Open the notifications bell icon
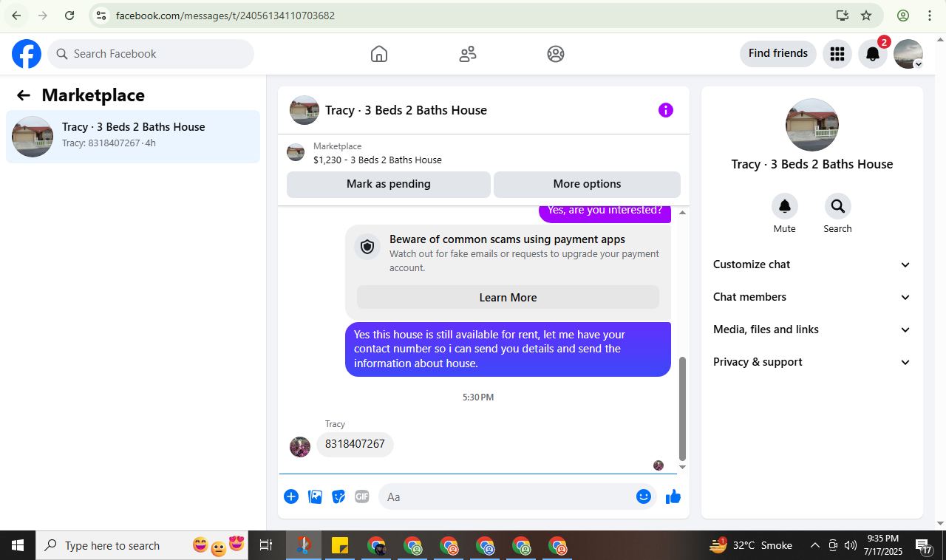 point(873,54)
